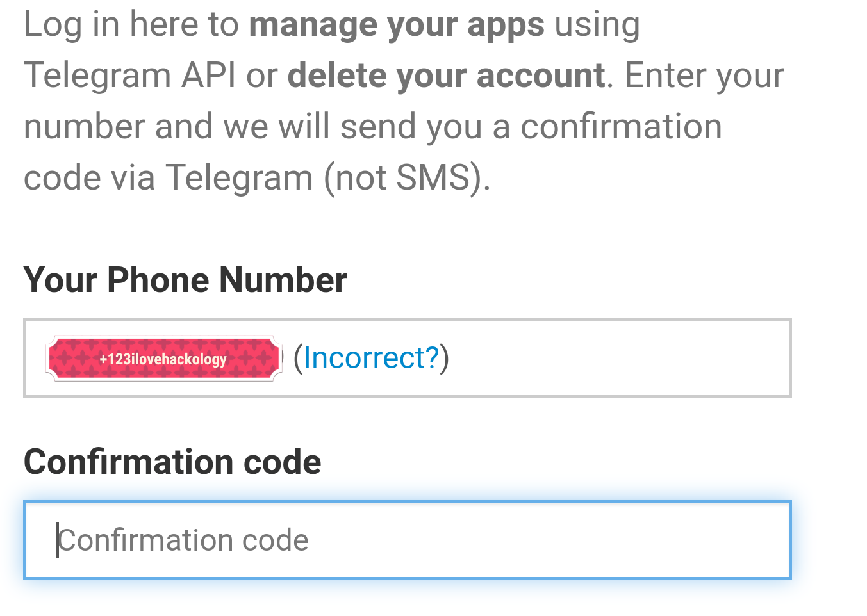Click the bold "Confirmation code" label

point(172,462)
